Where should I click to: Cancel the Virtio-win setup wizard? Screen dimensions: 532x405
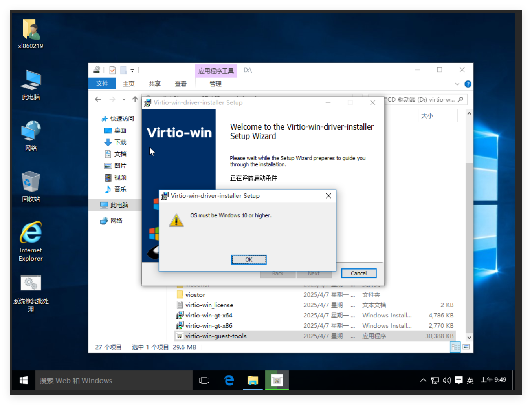tap(358, 273)
